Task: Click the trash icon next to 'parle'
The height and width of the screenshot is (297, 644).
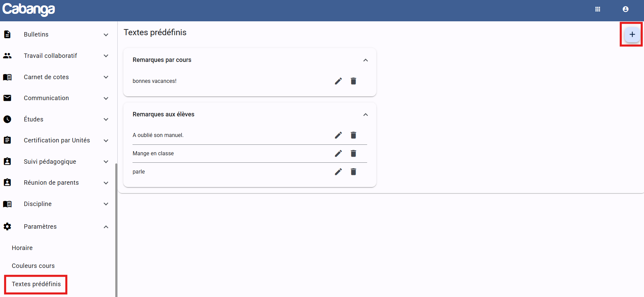Action: [353, 172]
